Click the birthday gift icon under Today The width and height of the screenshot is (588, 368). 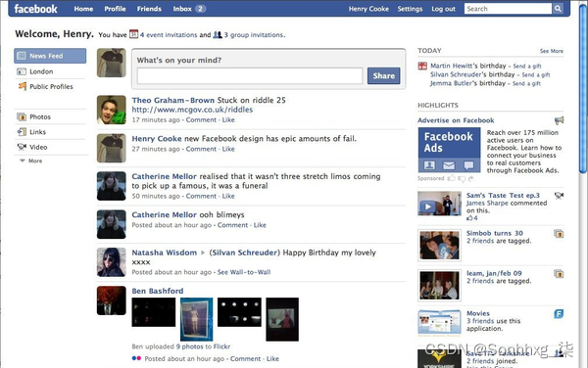(x=422, y=66)
